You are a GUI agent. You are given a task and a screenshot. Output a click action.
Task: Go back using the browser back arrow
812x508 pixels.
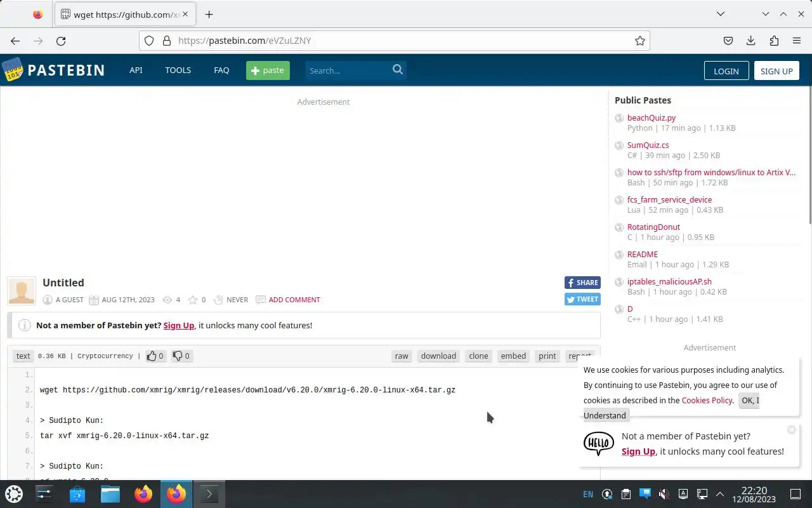click(x=15, y=41)
